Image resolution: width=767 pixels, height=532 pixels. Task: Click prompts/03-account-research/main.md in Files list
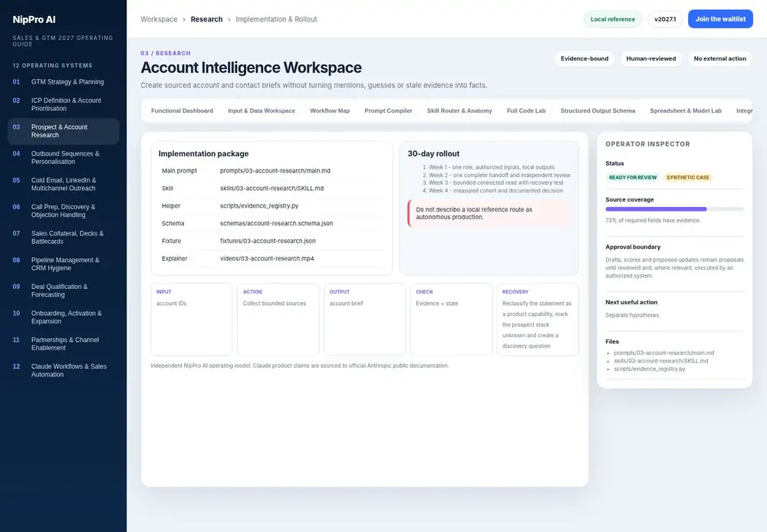[663, 353]
